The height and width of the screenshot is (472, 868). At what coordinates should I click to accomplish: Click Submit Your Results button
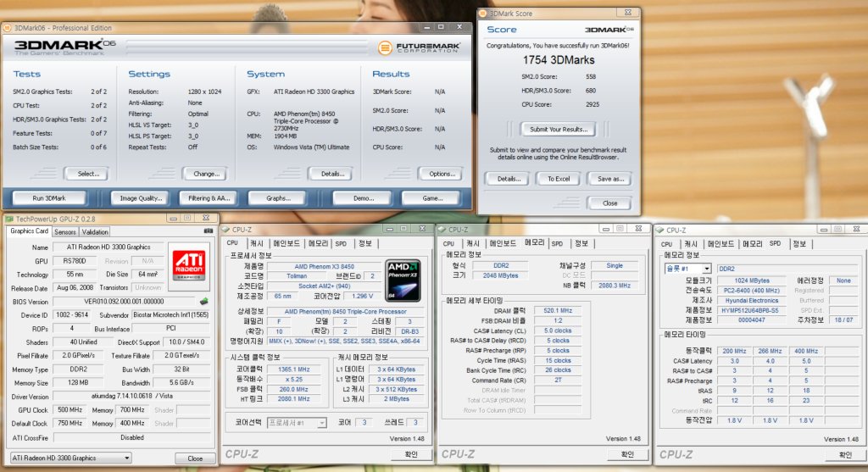558,129
